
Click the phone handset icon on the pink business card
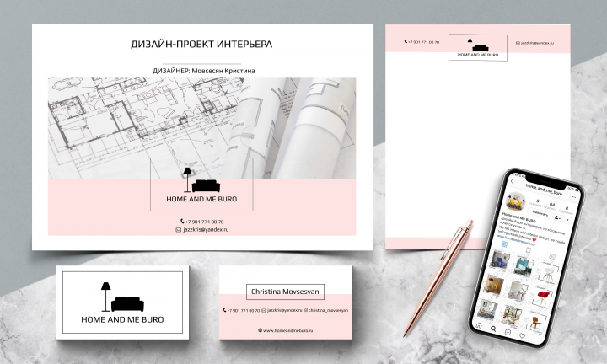(x=225, y=310)
